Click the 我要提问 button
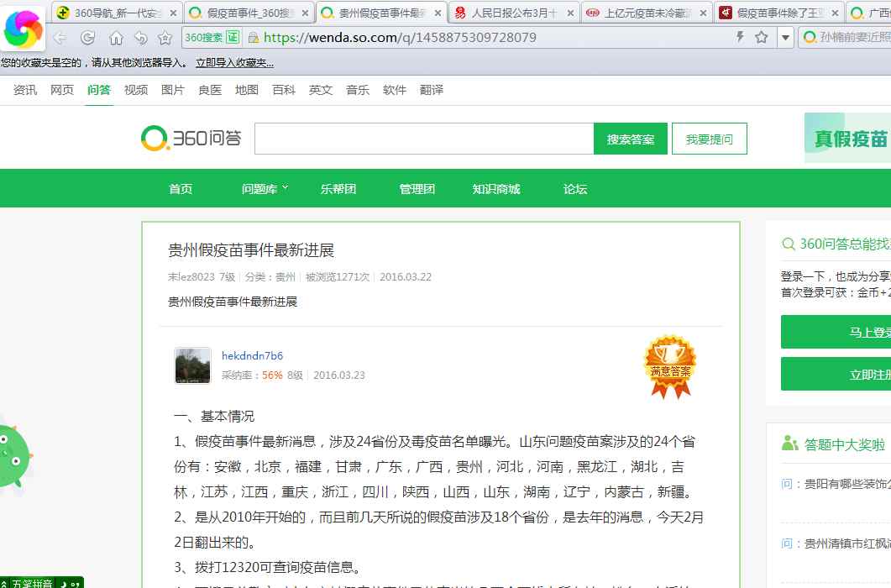This screenshot has width=891, height=588. [x=709, y=139]
